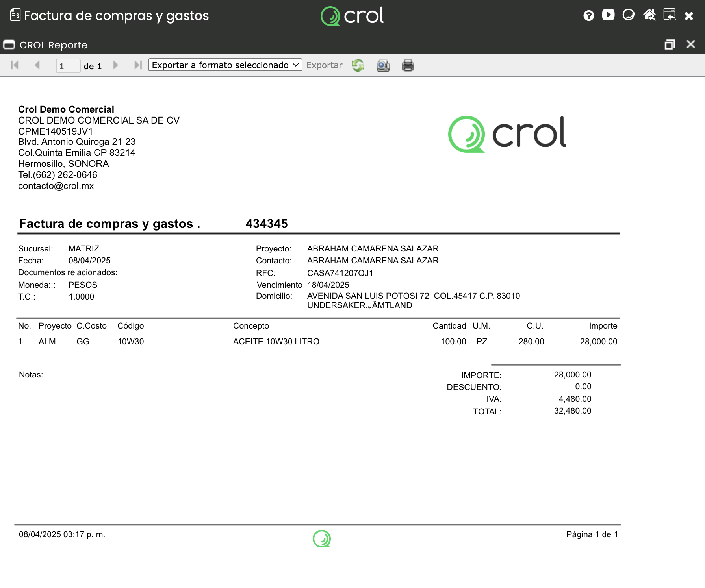Click the TOTAL amount 32,480.00
The height and width of the screenshot is (588, 705).
tap(573, 411)
